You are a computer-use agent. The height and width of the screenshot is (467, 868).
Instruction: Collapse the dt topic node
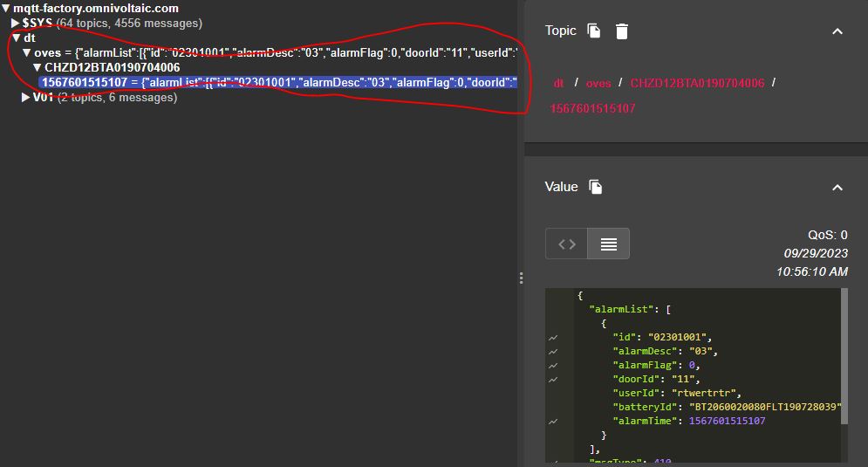[16, 38]
